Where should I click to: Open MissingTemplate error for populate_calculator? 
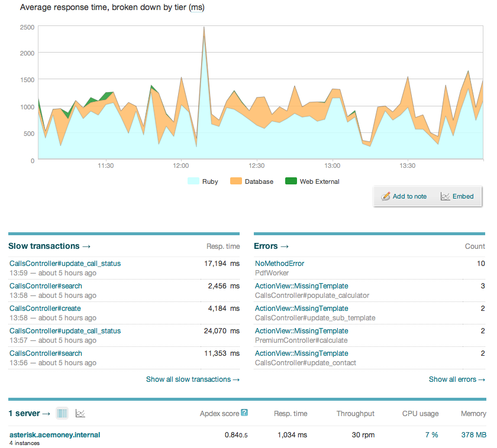click(301, 286)
